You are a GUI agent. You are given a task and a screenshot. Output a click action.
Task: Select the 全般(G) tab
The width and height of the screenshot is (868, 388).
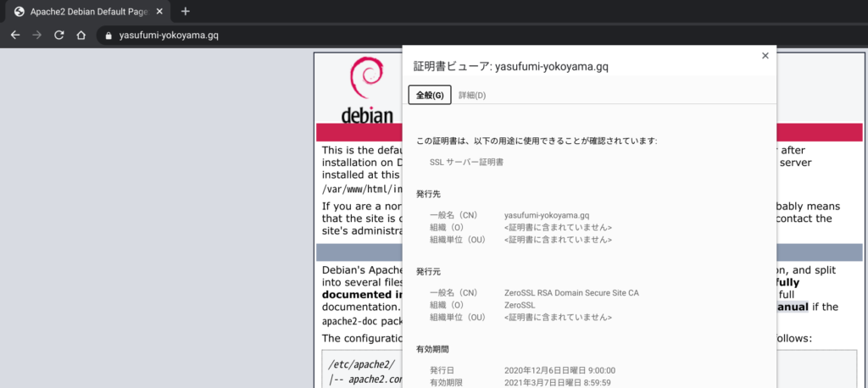(430, 95)
